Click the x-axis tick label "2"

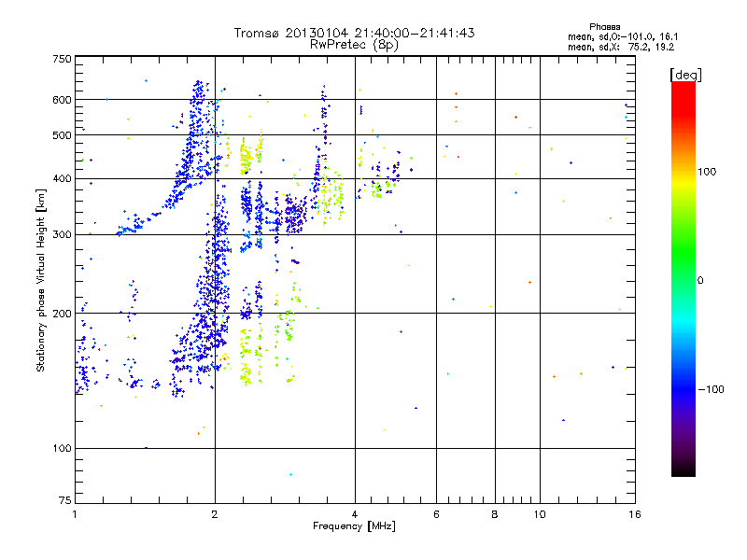click(x=215, y=514)
